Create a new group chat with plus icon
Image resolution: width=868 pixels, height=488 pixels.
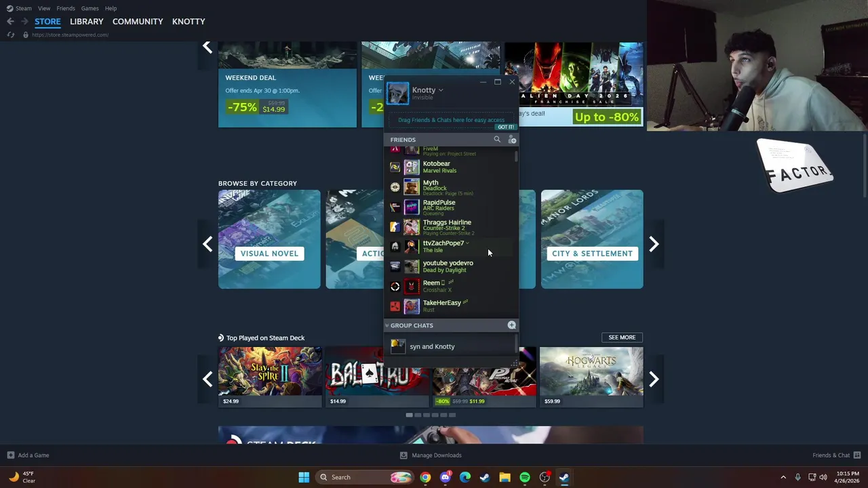(511, 325)
